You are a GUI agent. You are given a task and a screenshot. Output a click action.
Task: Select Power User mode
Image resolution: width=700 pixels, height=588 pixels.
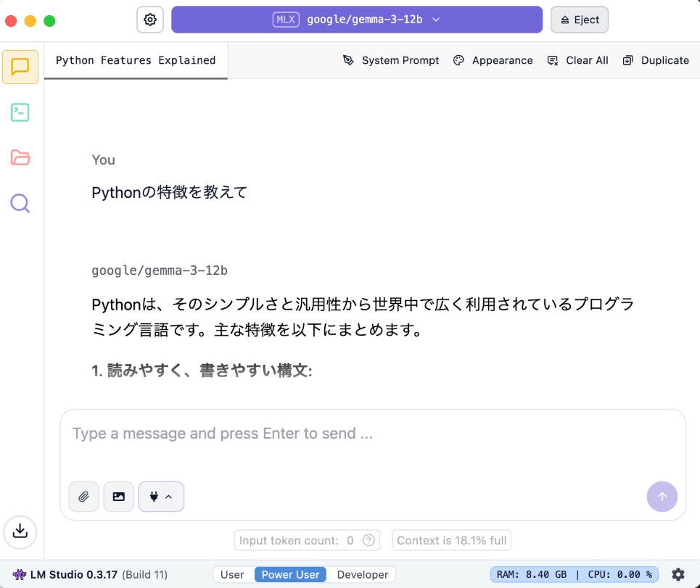point(290,574)
